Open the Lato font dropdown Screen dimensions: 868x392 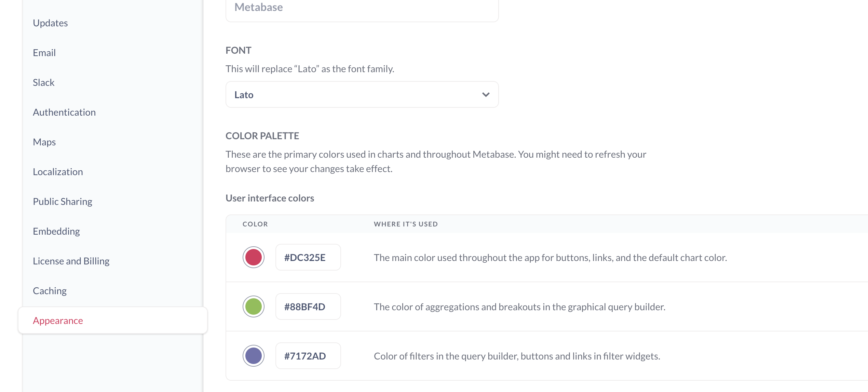tap(362, 94)
